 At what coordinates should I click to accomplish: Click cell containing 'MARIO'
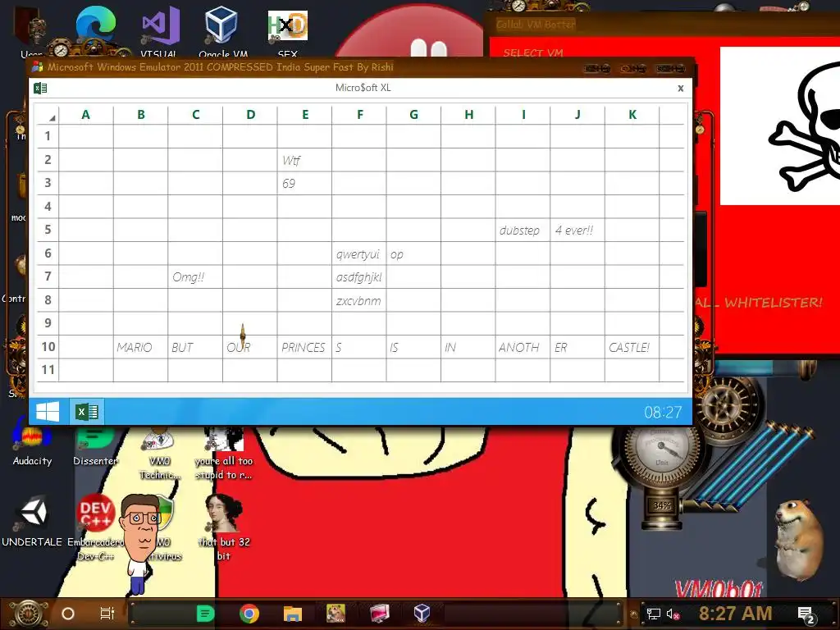point(140,347)
